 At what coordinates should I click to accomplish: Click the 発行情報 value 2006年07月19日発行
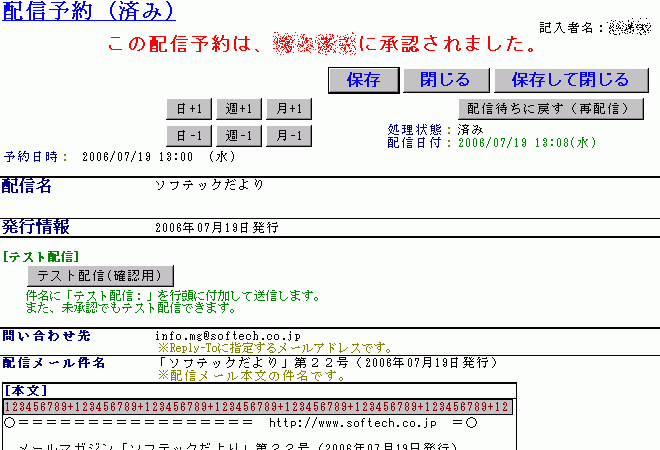(217, 227)
